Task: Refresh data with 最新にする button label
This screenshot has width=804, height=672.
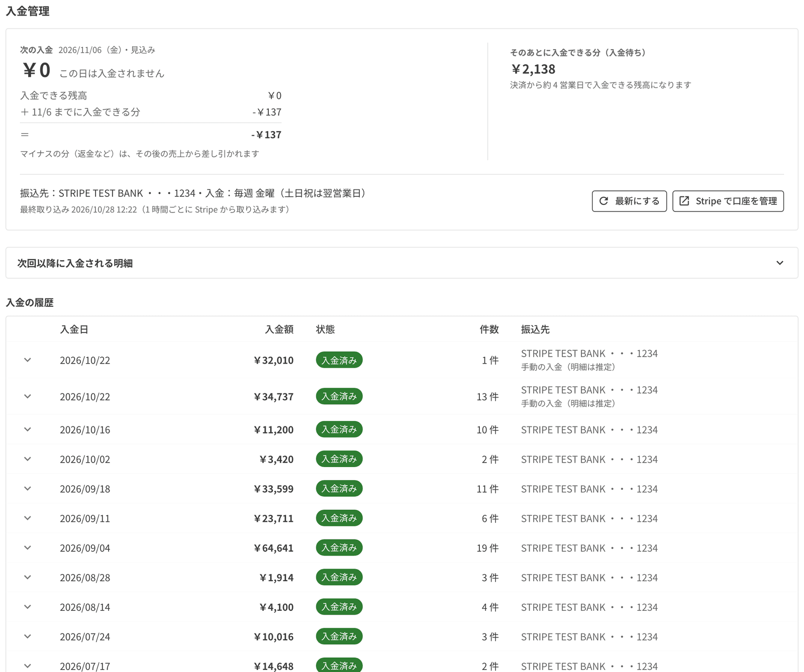Action: (x=637, y=201)
